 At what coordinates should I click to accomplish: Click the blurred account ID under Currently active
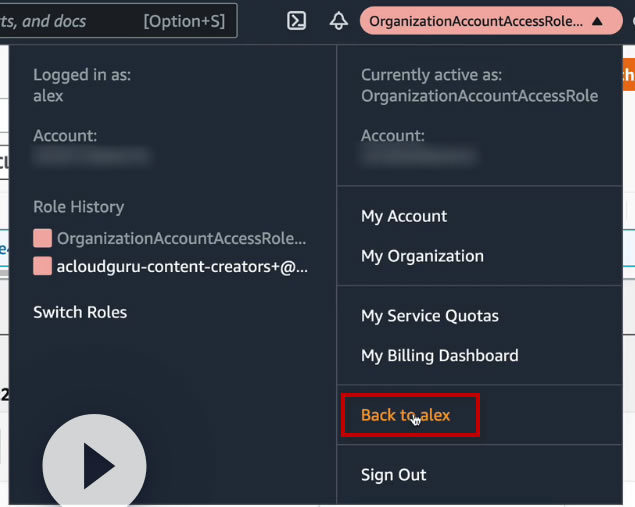(418, 156)
